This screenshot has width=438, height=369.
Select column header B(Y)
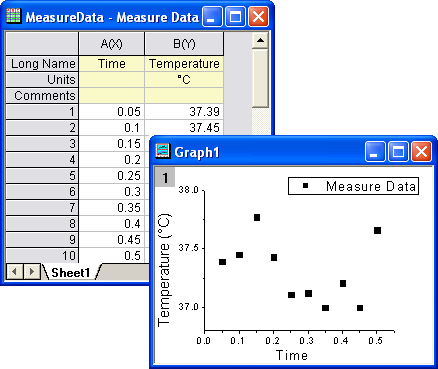(x=184, y=44)
